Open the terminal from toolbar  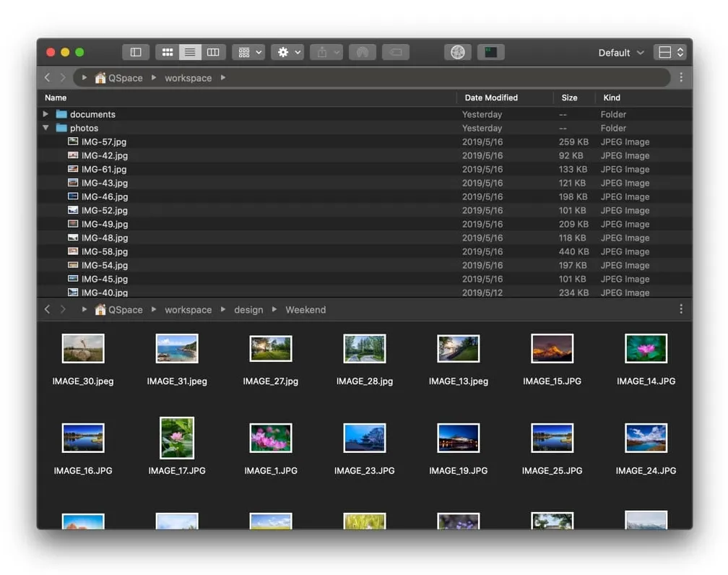[x=491, y=52]
